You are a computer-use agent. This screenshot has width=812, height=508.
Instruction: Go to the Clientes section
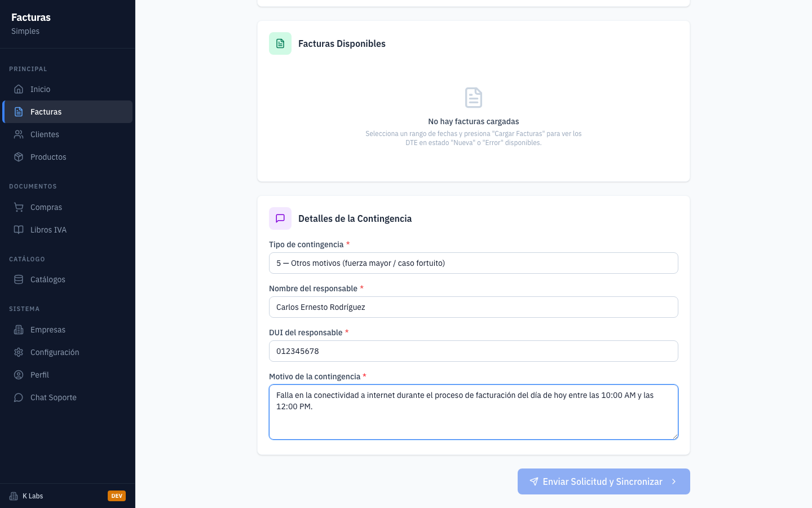[68, 134]
